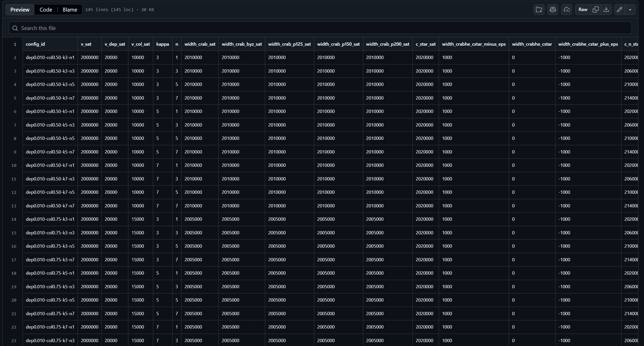Screen dimensions: 644x346
Task: Click cell dep0.010-col0.50-k3-n5
Action: (50, 84)
